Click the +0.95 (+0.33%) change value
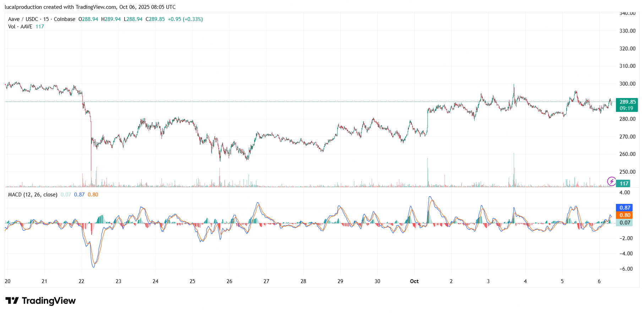This screenshot has width=644, height=314. 185,19
